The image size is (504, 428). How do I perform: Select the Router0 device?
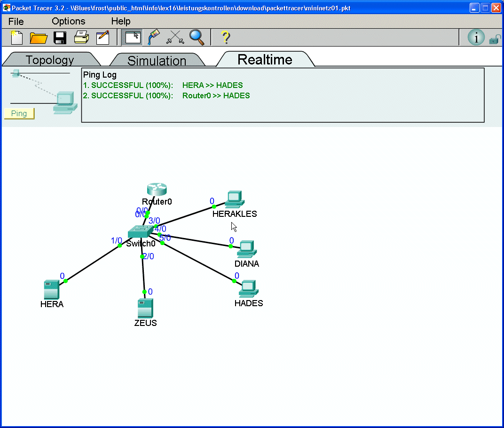pos(157,190)
